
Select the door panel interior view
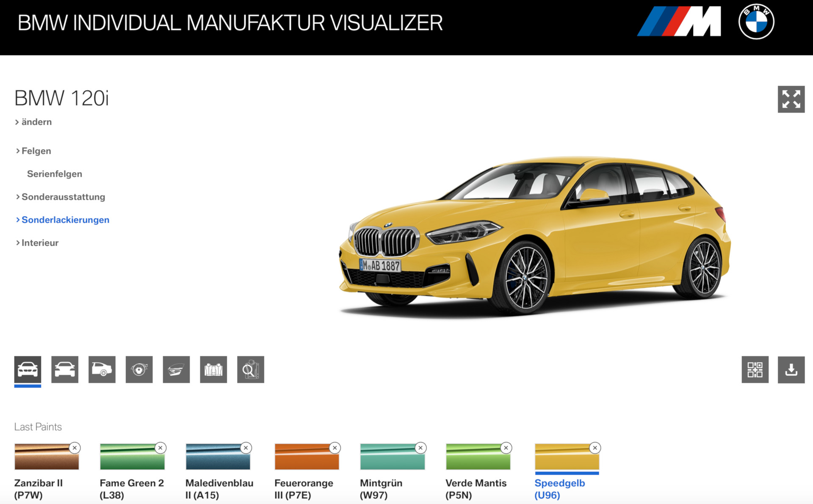[x=176, y=369]
